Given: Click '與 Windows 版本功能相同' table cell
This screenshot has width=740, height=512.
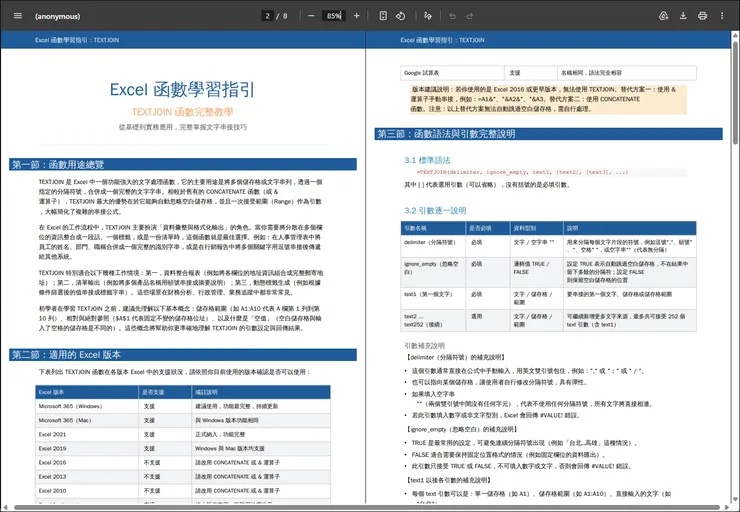Looking at the screenshot, I should (x=261, y=420).
